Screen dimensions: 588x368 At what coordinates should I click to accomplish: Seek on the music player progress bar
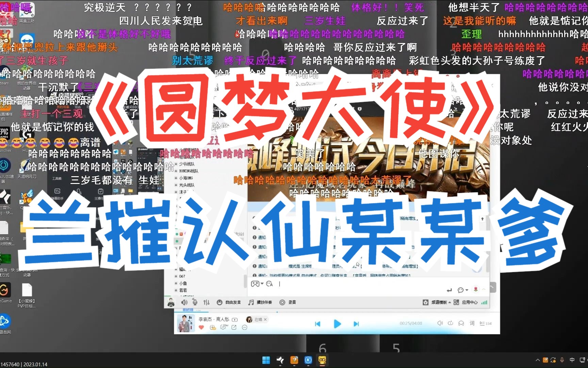point(337,312)
